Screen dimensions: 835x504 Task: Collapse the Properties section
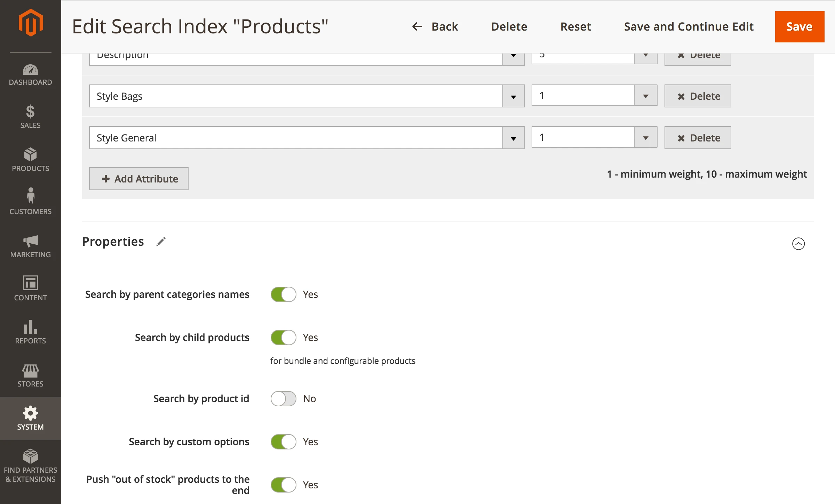pos(798,244)
